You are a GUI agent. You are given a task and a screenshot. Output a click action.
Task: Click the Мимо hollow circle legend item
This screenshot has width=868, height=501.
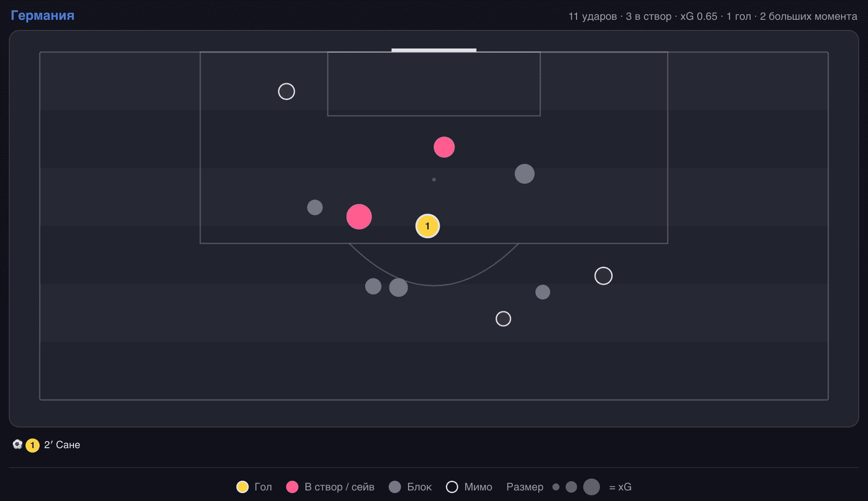[469, 487]
